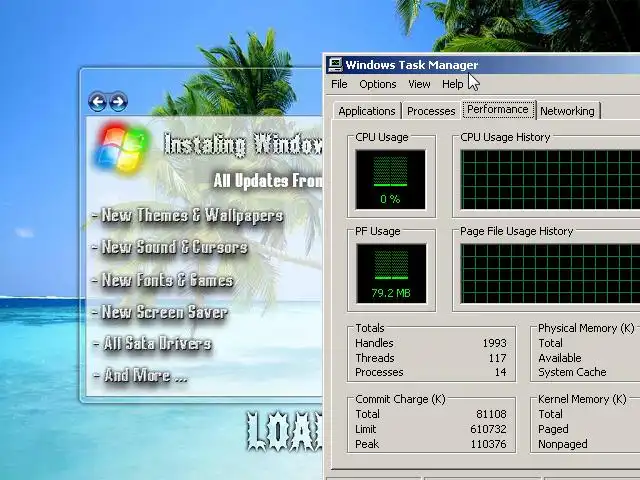The width and height of the screenshot is (640, 480).
Task: Click the System Cache label
Action: pos(572,372)
